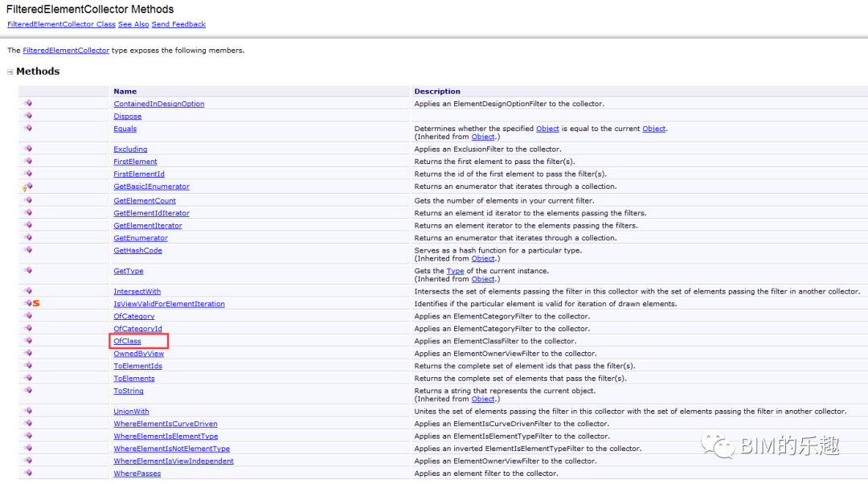Viewport: 868px width, 484px height.
Task: Open IntersectWith method link
Action: coord(137,291)
